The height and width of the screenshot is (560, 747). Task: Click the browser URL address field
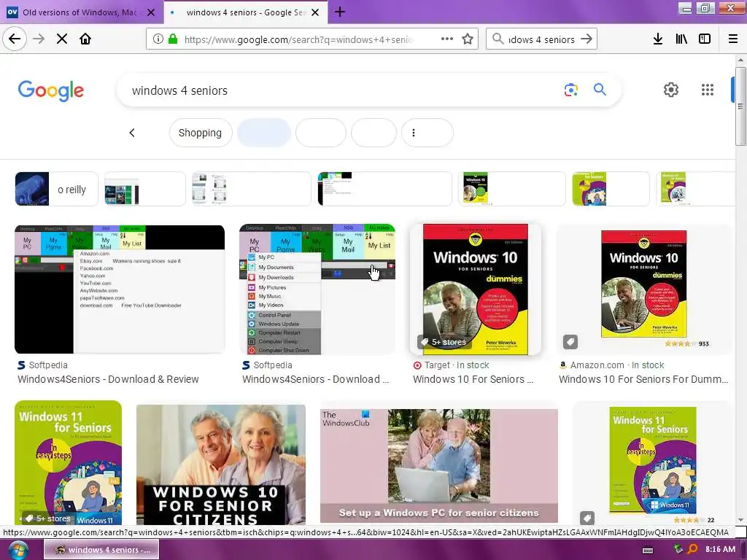[299, 39]
